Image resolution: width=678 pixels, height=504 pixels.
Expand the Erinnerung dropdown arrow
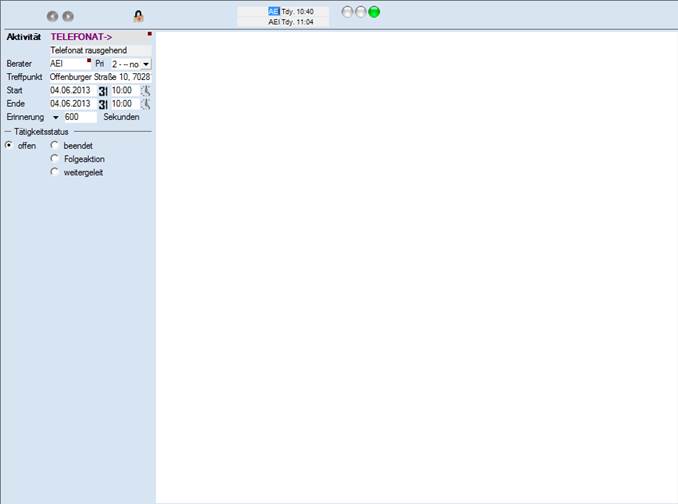point(56,118)
